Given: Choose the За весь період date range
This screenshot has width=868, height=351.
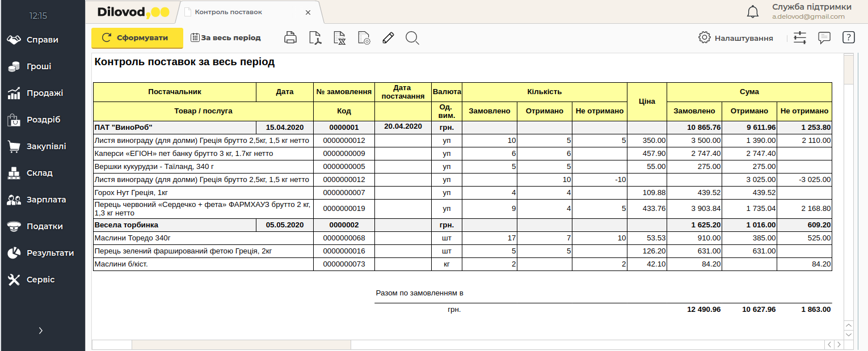Looking at the screenshot, I should coord(226,38).
